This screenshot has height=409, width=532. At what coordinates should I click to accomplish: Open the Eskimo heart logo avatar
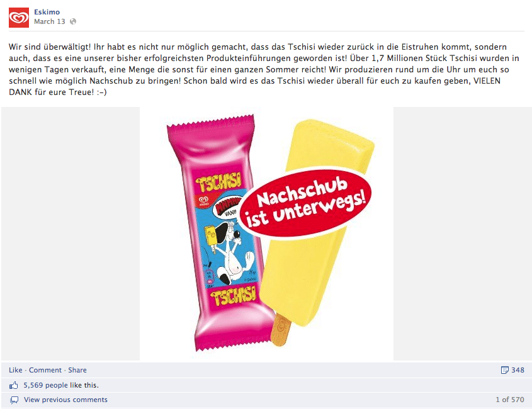coord(19,17)
